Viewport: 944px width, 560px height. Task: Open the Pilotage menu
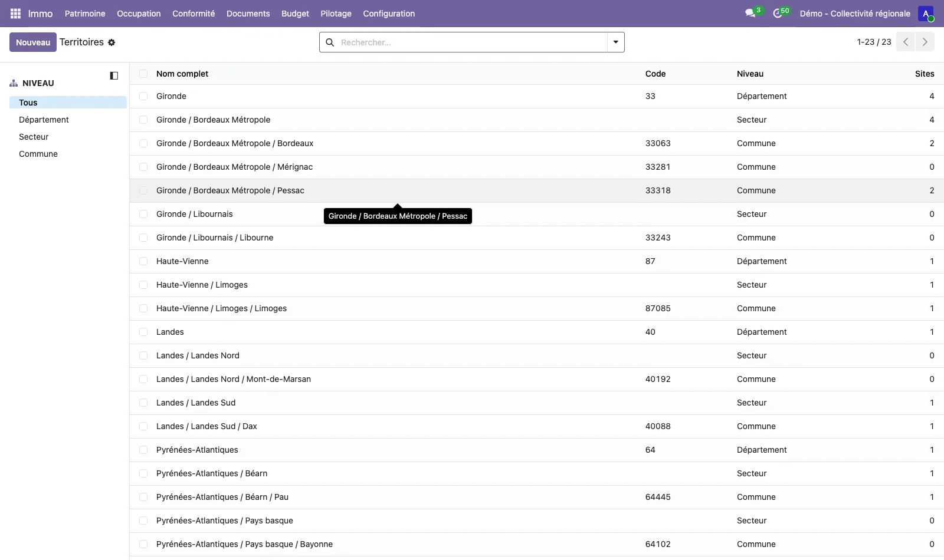point(336,14)
